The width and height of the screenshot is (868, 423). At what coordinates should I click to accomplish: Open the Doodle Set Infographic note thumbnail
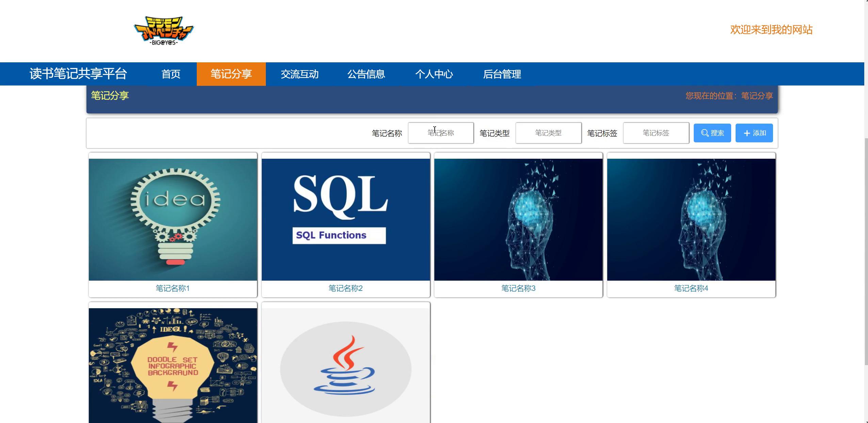click(x=173, y=365)
